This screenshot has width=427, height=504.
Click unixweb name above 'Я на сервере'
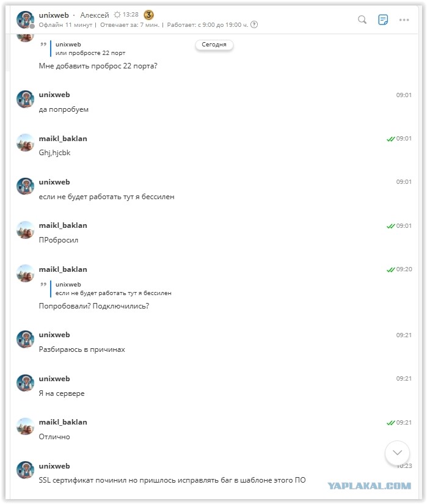click(x=54, y=379)
